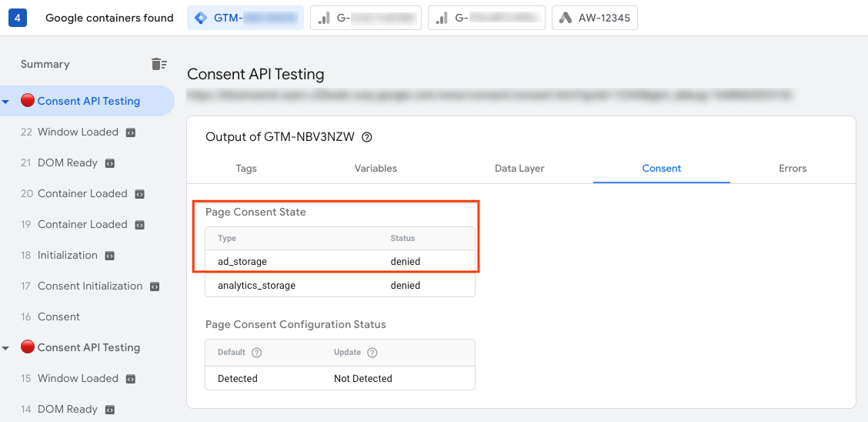Click the second Analytics bar chart icon
This screenshot has height=422, width=868.
pos(442,18)
